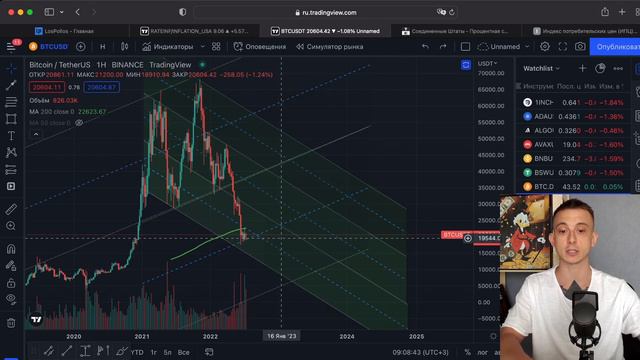Open chart settings gear icon
The height and width of the screenshot is (360, 640).
(545, 47)
